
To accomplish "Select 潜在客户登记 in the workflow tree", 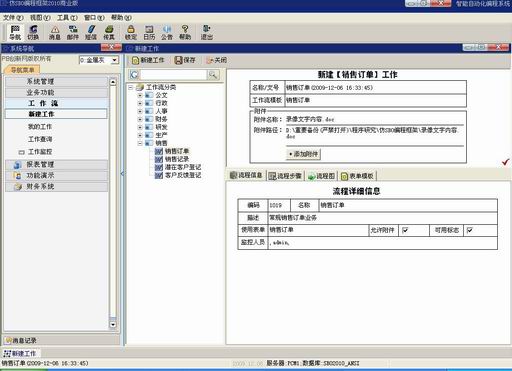I will (x=183, y=167).
